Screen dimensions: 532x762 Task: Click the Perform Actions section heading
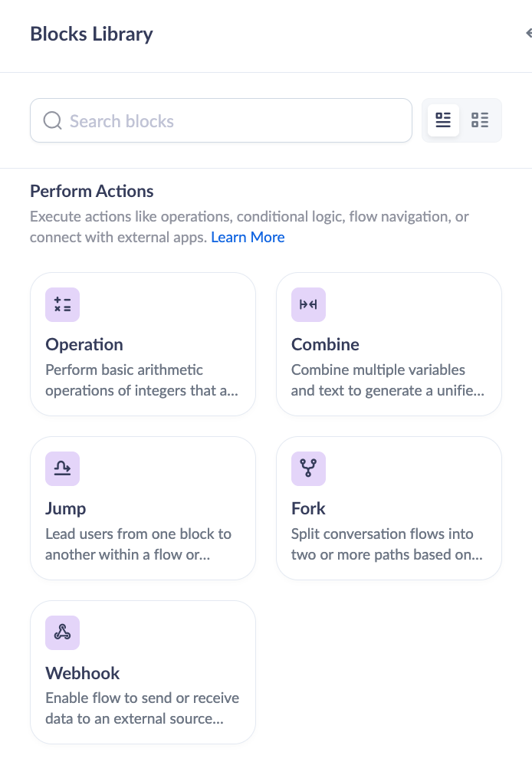(x=92, y=191)
